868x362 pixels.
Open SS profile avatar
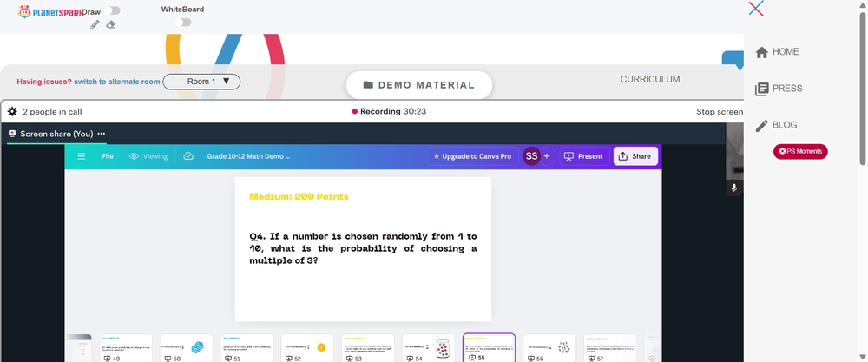click(x=531, y=156)
